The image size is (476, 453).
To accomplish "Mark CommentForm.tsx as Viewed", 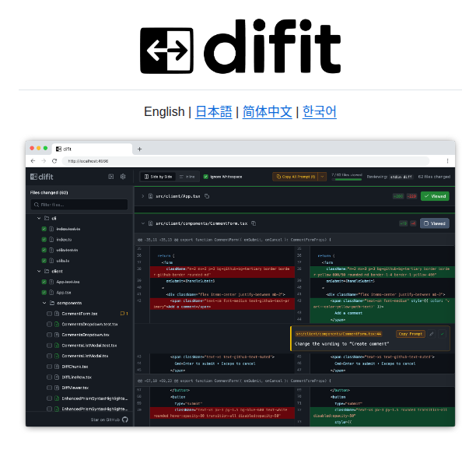I will click(434, 223).
